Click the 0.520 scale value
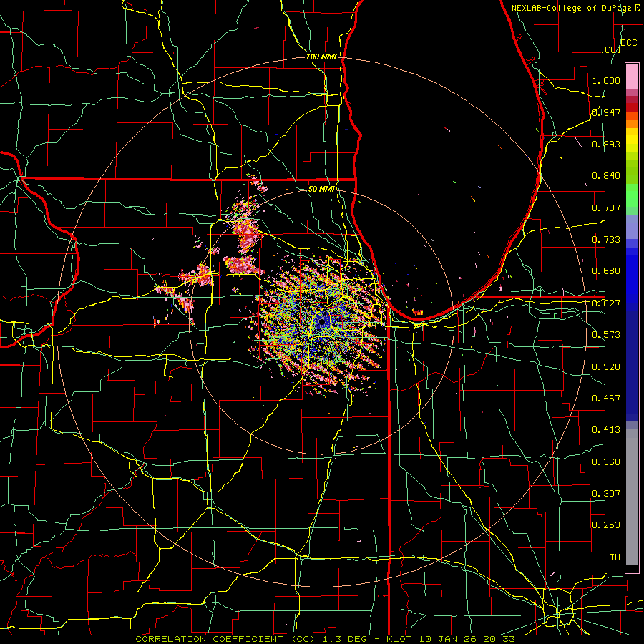 606,367
